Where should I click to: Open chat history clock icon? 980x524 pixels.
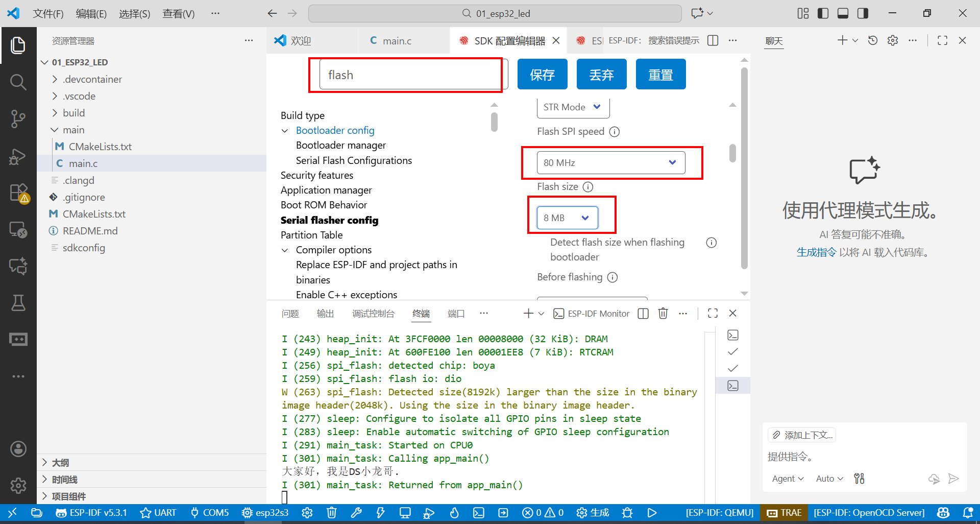tap(873, 40)
